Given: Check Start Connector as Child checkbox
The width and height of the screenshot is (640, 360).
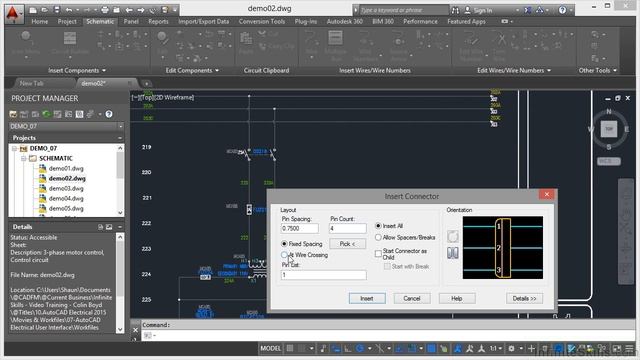Looking at the screenshot, I should click(378, 254).
